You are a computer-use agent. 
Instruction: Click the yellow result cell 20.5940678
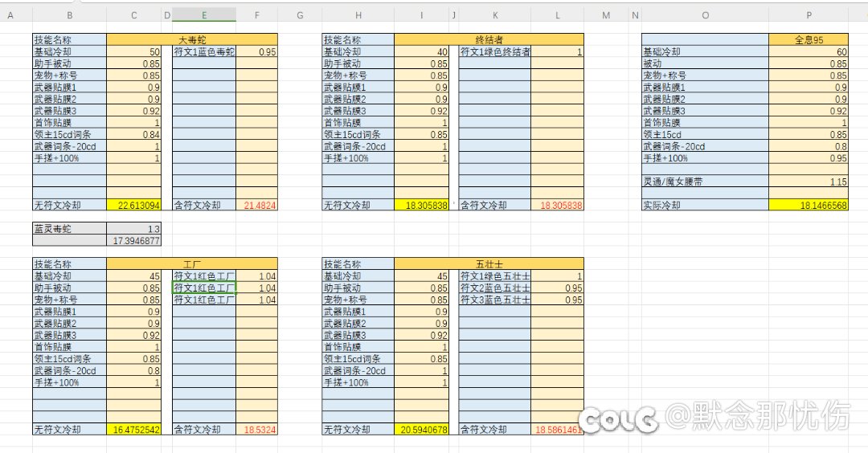pyautogui.click(x=421, y=429)
